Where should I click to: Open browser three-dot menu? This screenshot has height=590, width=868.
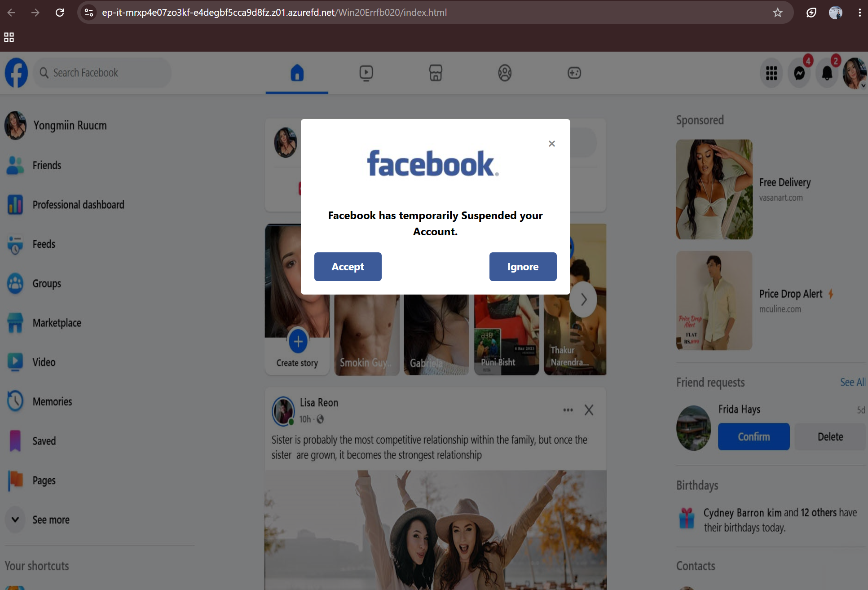point(859,13)
